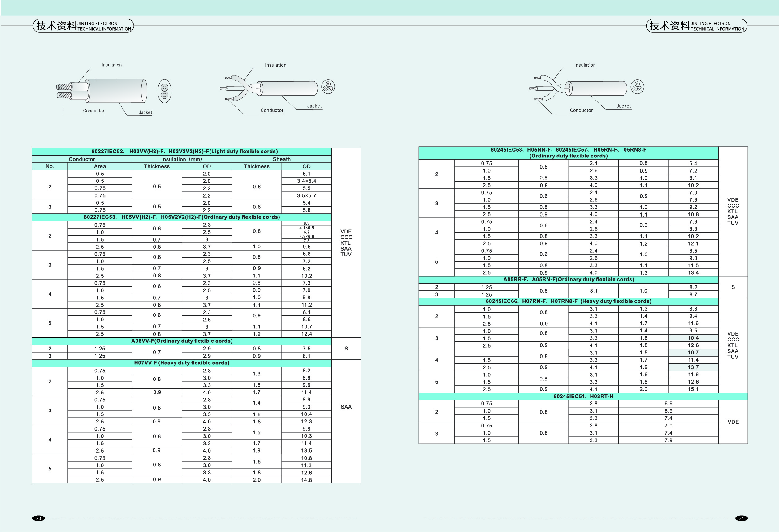Select the A05VV-F Ordinary duty section header
Viewport: 779px width, 532px height.
[x=182, y=341]
